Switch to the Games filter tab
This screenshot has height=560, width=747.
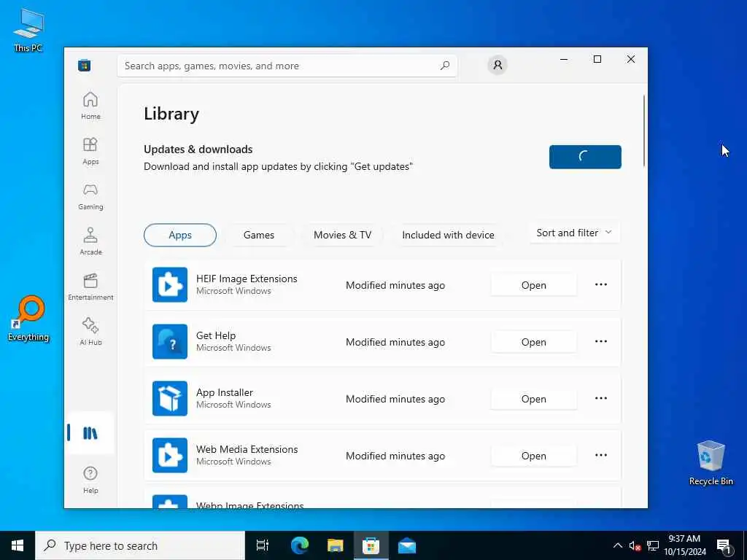(x=259, y=235)
